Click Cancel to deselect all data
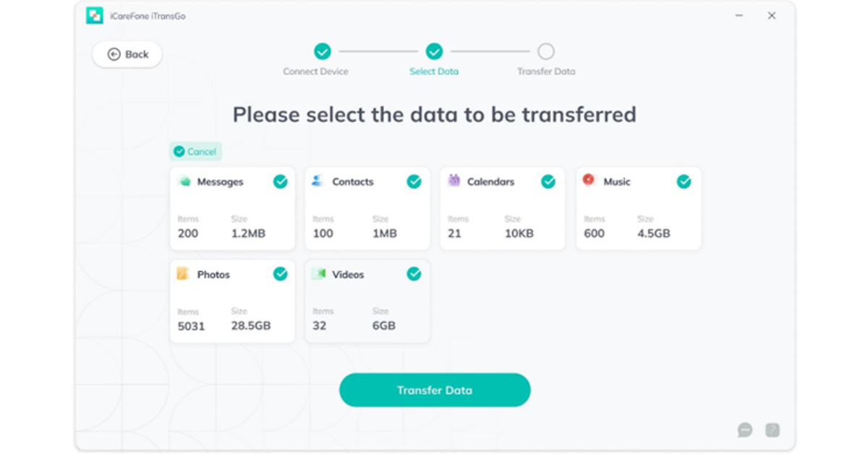Viewport: 868px width, 454px height. click(x=195, y=152)
